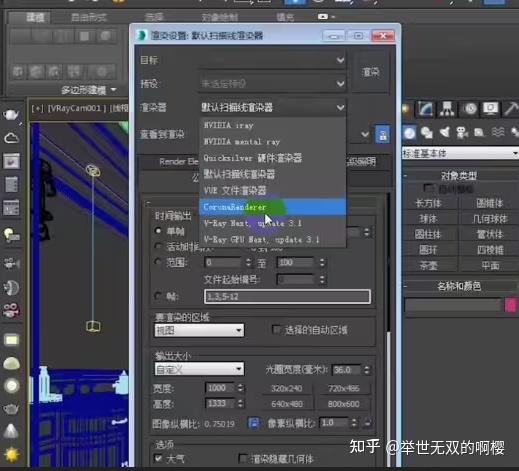Open Utilities hammer tab icon
The width and height of the screenshot is (519, 471).
click(x=511, y=109)
